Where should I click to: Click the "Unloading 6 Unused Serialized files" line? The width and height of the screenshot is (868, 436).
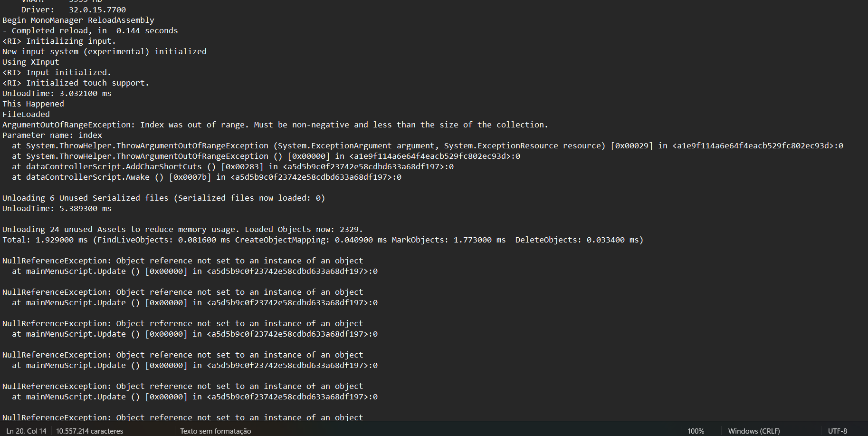click(x=163, y=198)
